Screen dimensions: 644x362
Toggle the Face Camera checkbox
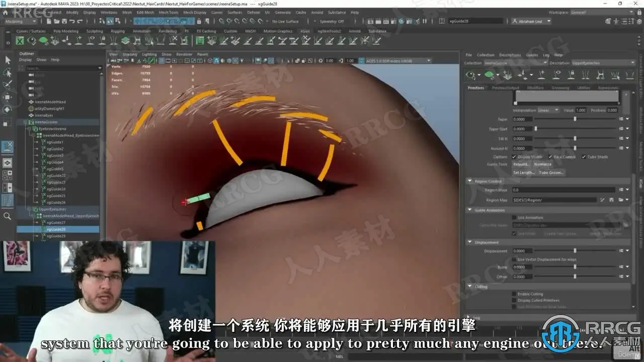click(x=550, y=157)
